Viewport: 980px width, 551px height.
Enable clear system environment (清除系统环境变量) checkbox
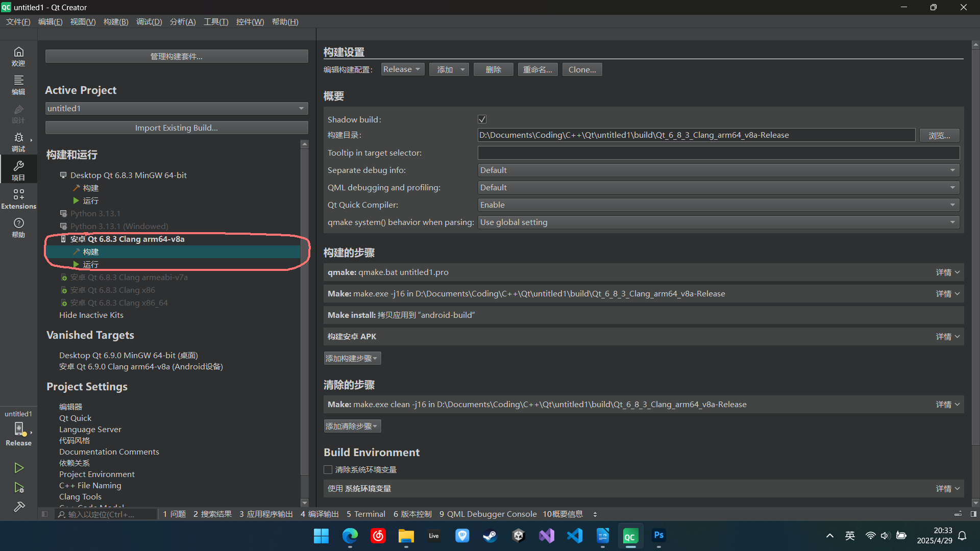pyautogui.click(x=328, y=469)
